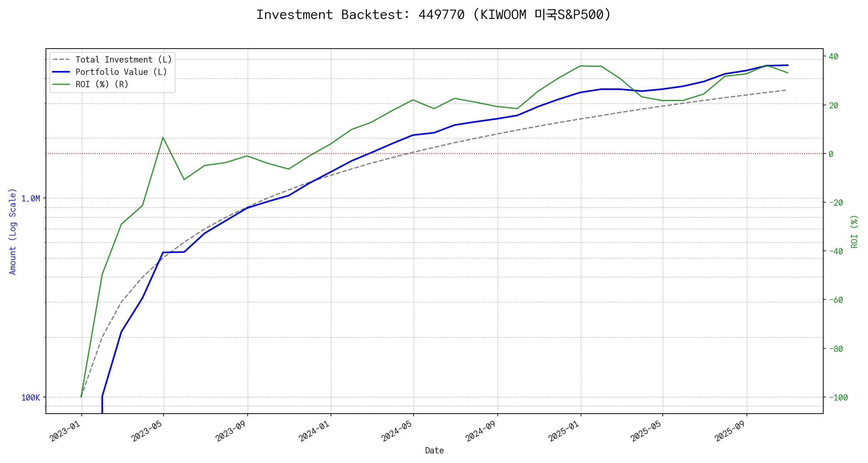Click the chart title text
This screenshot has width=868, height=463.
[434, 15]
